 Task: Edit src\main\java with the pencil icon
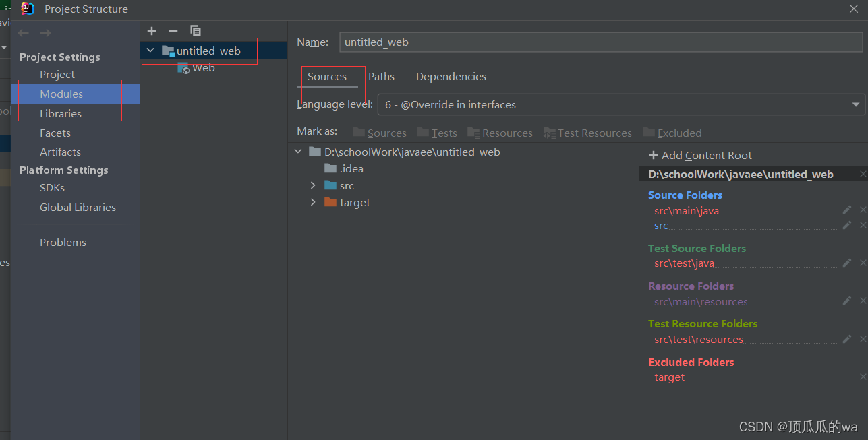pos(846,210)
